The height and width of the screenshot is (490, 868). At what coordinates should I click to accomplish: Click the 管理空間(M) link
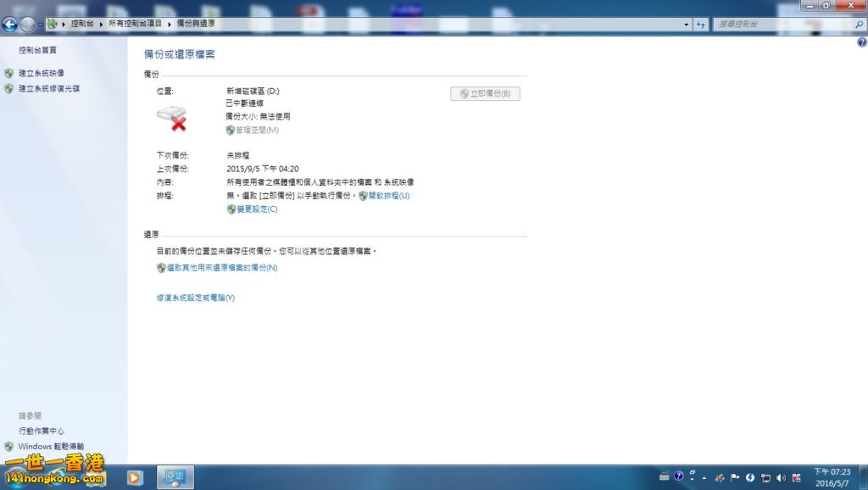258,130
